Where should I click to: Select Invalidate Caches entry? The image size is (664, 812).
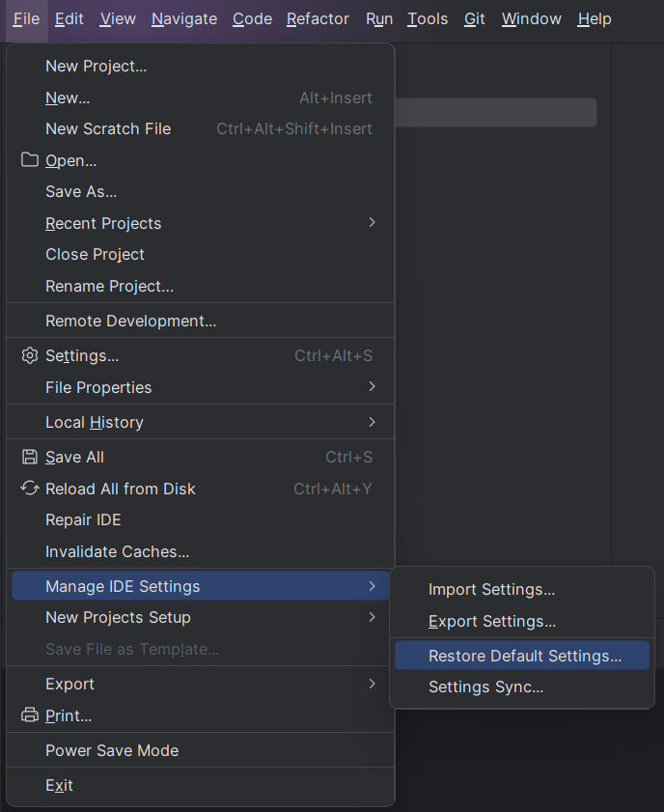[117, 551]
